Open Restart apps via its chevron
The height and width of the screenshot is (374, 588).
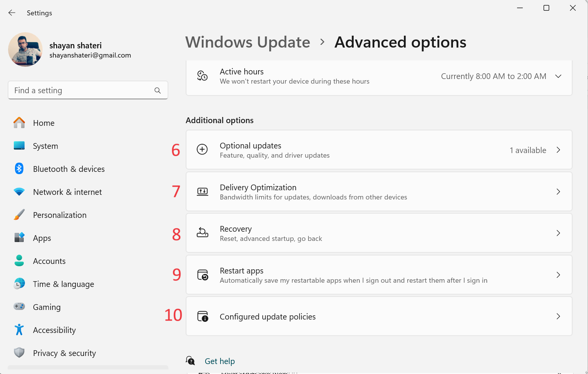[x=558, y=275]
